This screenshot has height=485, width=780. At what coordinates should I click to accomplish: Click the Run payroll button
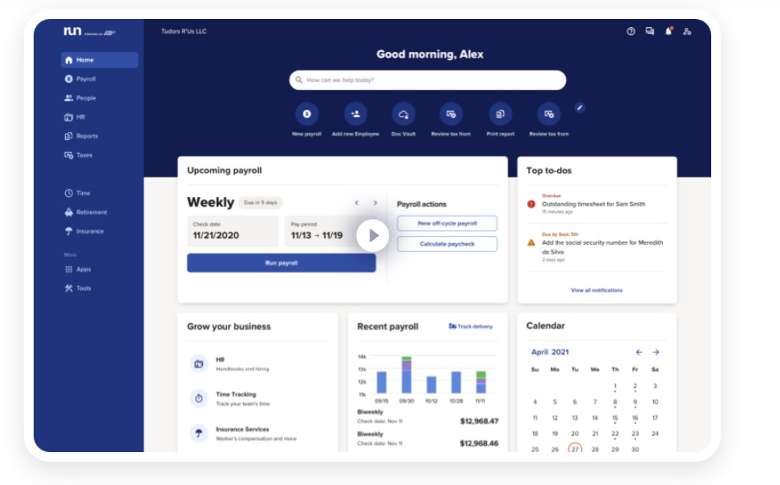(282, 263)
